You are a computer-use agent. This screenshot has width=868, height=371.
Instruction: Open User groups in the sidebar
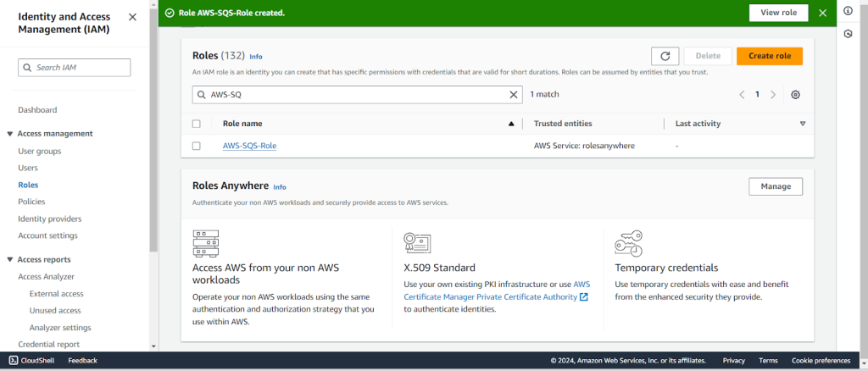pyautogui.click(x=39, y=151)
